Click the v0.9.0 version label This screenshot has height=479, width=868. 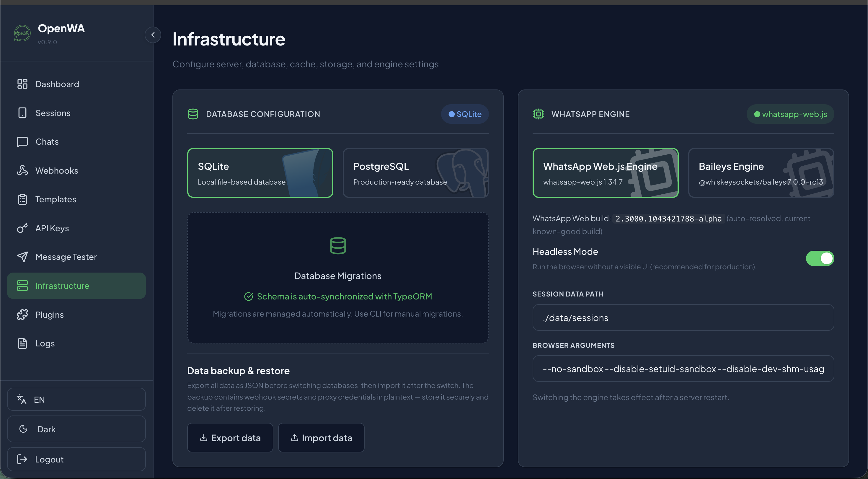pyautogui.click(x=47, y=42)
